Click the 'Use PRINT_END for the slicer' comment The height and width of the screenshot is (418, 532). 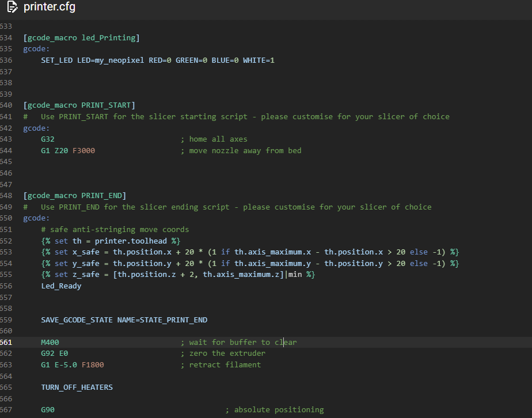coord(227,207)
